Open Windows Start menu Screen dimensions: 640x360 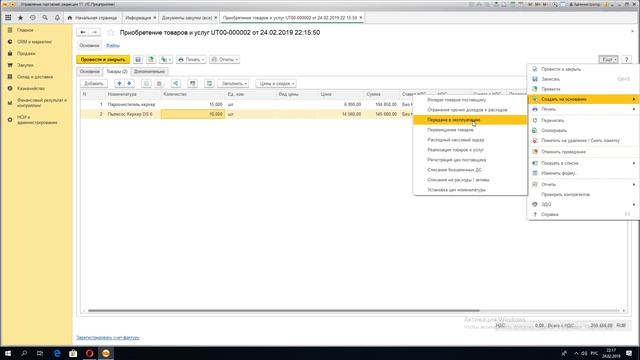pyautogui.click(x=8, y=353)
